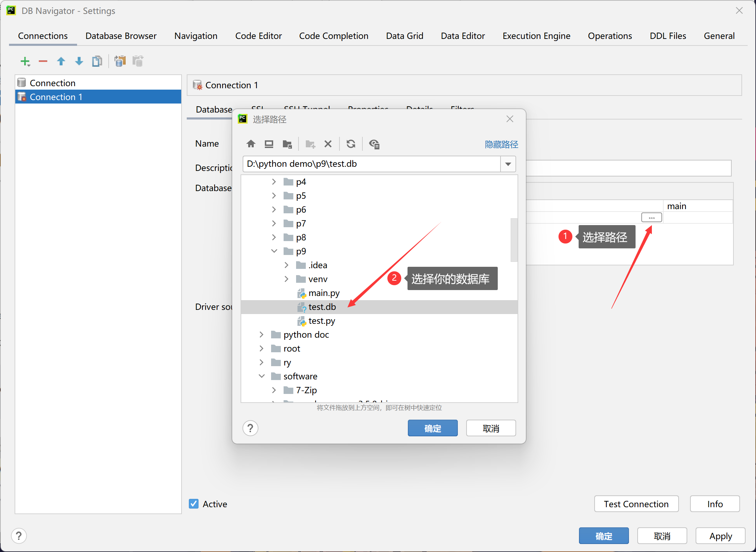Click the delete icon in path dialog
The width and height of the screenshot is (756, 552).
point(328,144)
